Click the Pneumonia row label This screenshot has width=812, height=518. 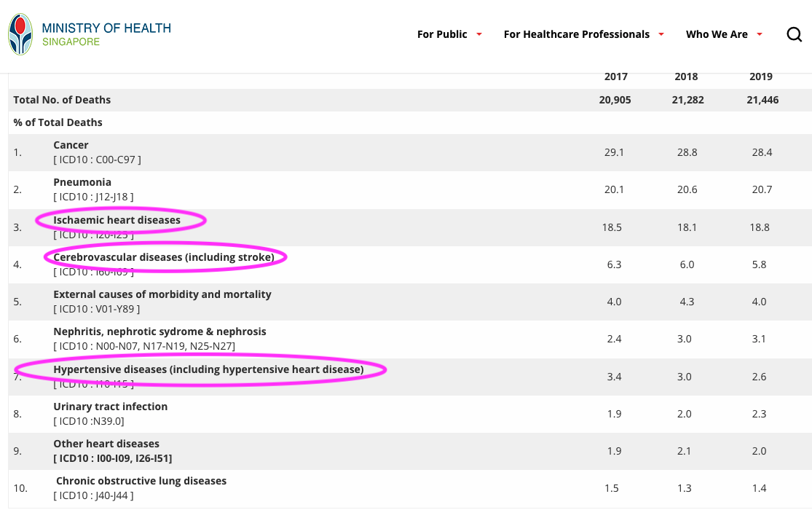point(82,182)
